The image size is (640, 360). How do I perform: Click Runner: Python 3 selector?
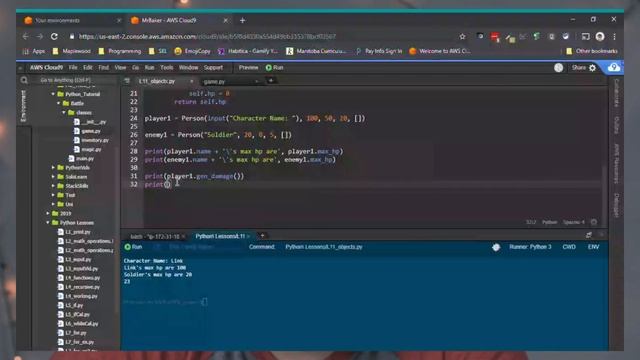(x=530, y=247)
